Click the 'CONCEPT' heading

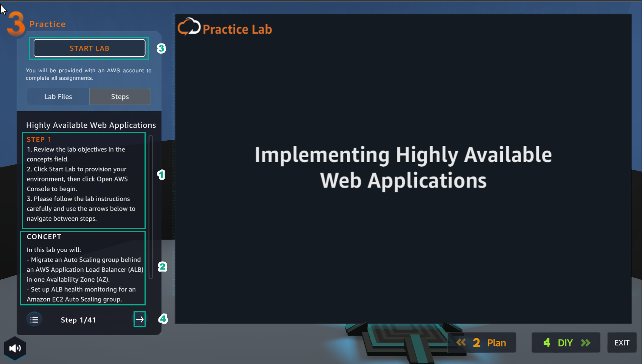point(44,237)
